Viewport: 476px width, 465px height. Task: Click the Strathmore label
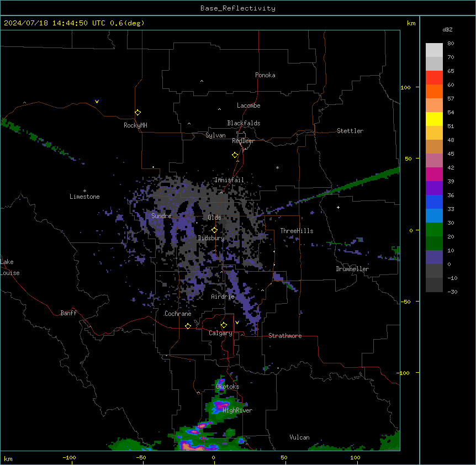coord(285,336)
